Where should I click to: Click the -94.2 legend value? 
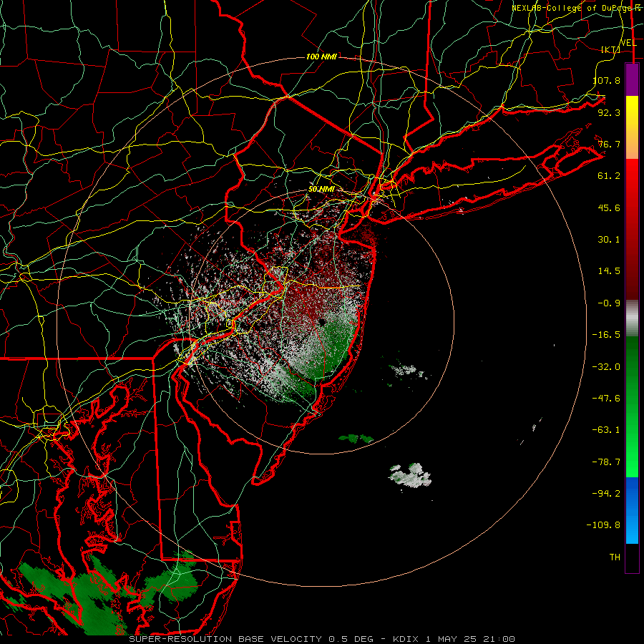(x=606, y=494)
